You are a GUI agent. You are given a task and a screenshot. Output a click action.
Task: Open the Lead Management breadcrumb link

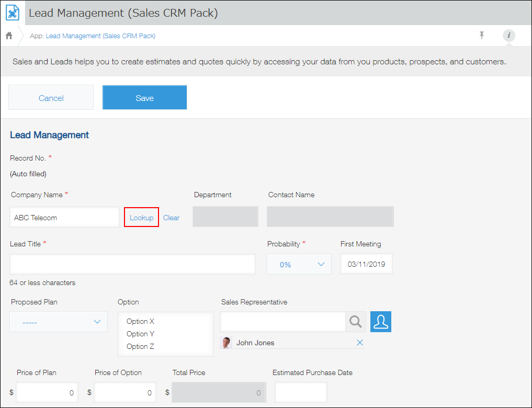[x=100, y=36]
